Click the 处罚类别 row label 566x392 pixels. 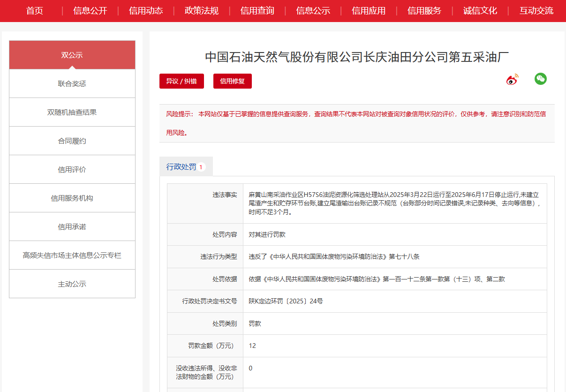pyautogui.click(x=225, y=324)
